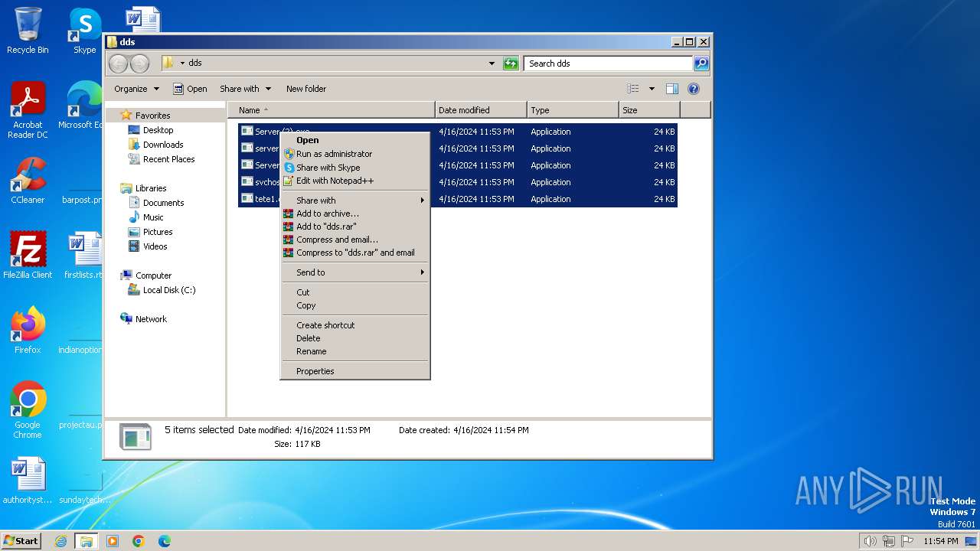Open firstlists document on desktop
The image size is (980, 551).
point(83,256)
